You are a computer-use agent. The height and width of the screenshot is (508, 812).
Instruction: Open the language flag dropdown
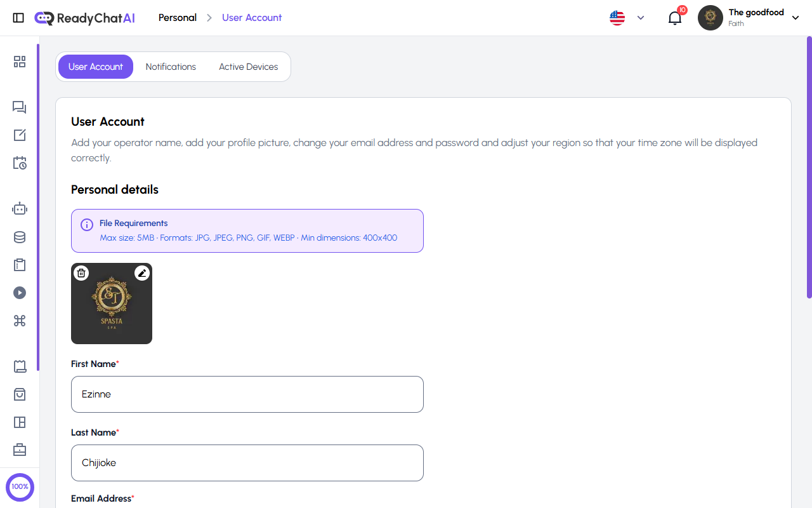627,18
